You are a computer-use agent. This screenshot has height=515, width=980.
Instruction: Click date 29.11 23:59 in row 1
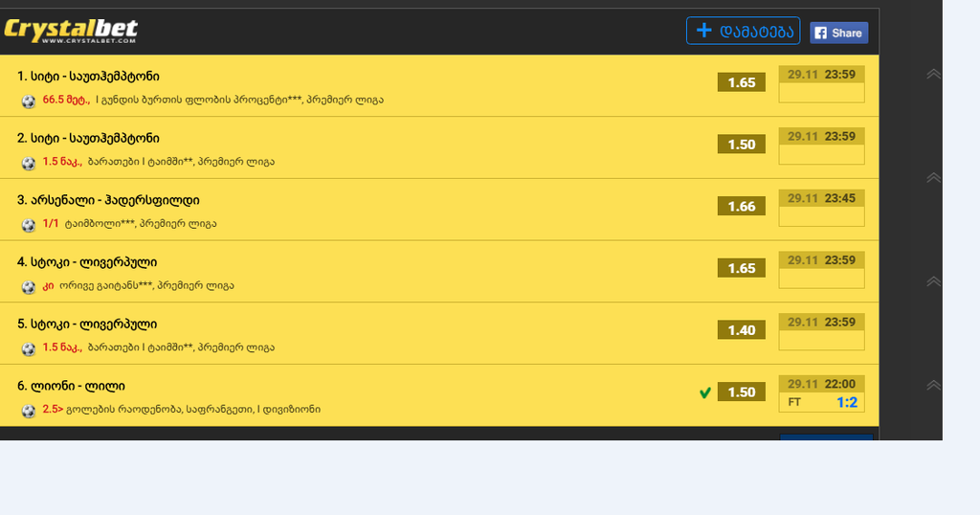pyautogui.click(x=821, y=75)
